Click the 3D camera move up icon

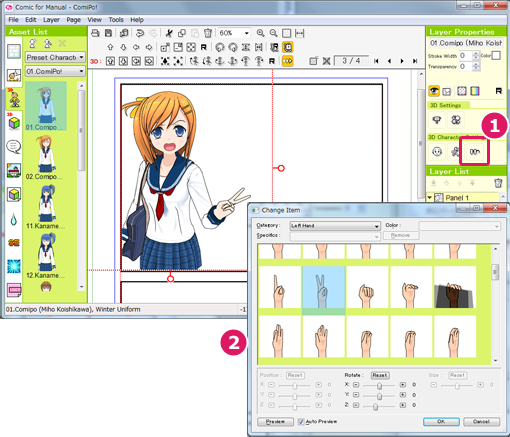[110, 61]
